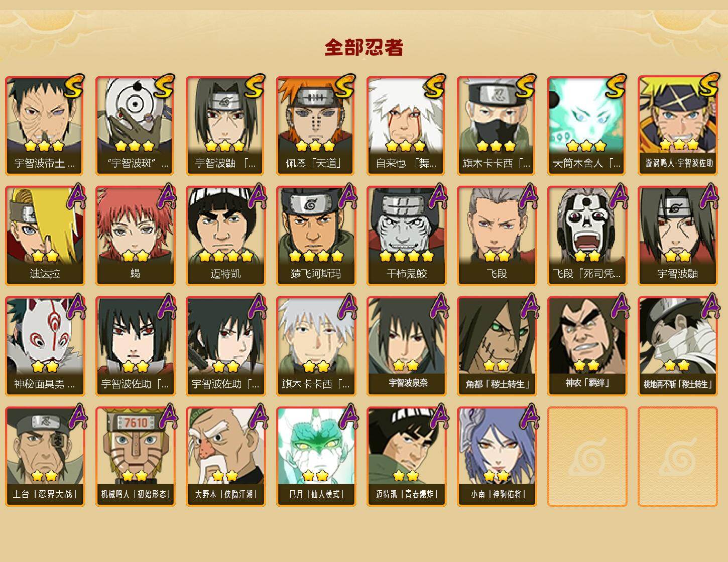Choose the 桃地再不斩「秽土转生」 card
The width and height of the screenshot is (728, 562).
click(x=677, y=346)
